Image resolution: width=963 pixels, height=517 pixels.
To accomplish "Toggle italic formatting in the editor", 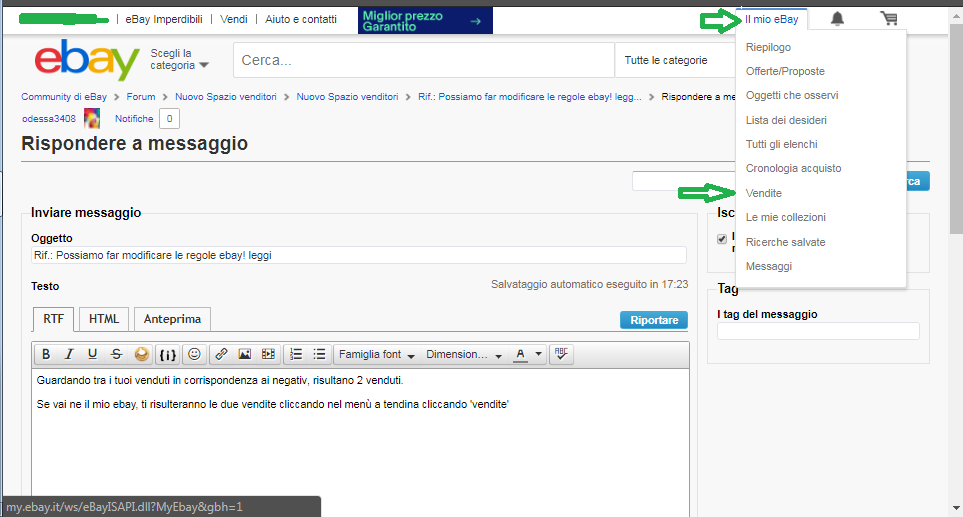I will click(x=69, y=354).
